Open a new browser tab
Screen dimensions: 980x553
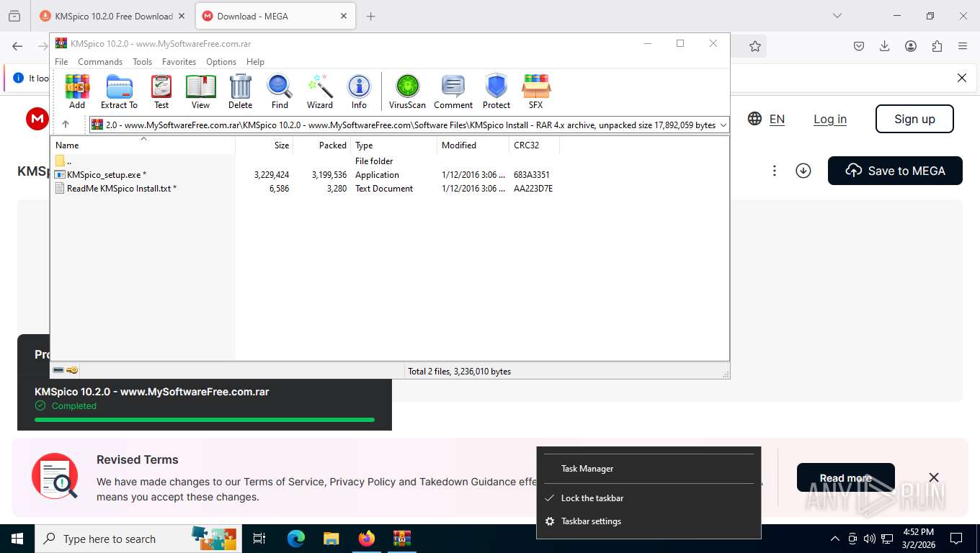pyautogui.click(x=370, y=16)
